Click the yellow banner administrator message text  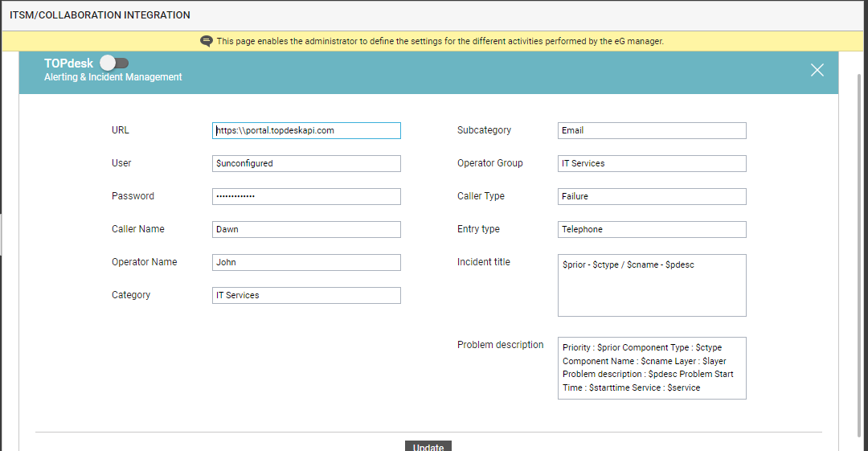pyautogui.click(x=440, y=41)
